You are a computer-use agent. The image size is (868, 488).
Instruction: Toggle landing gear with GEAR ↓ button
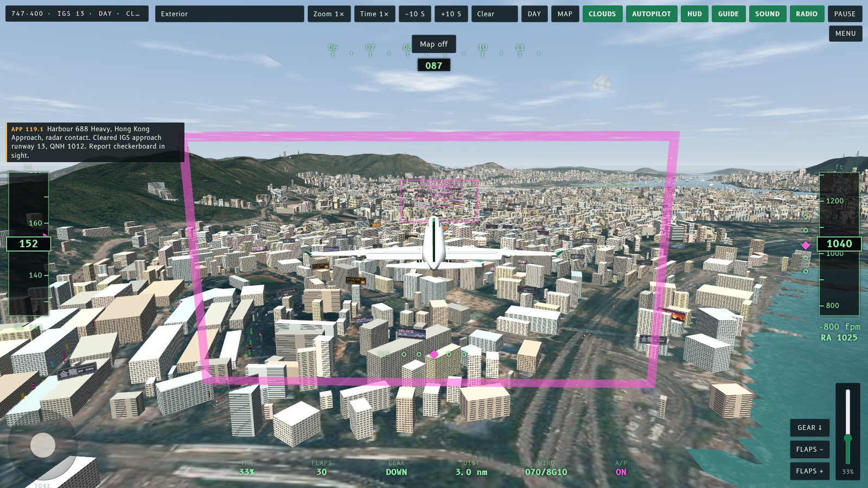(809, 428)
